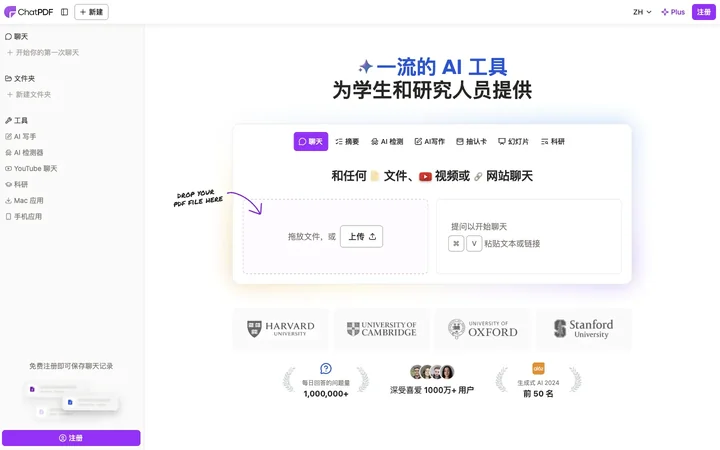Click the 提问以开始聊天 input box

pos(529,236)
